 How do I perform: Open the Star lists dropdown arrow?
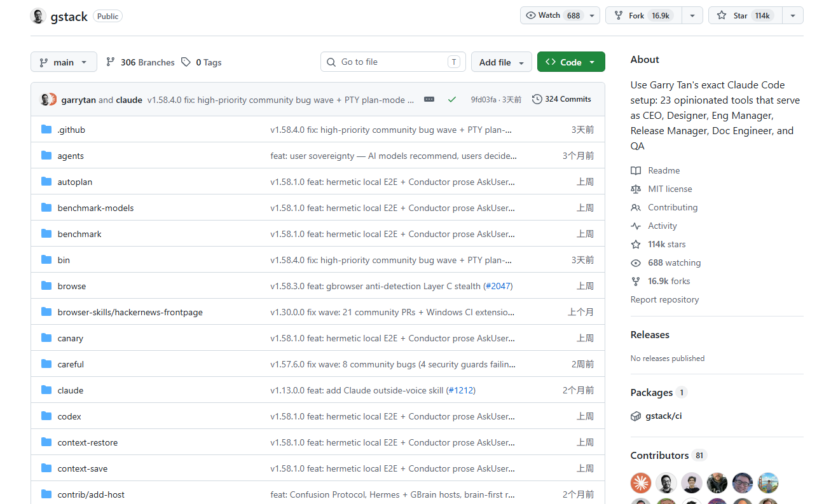[792, 15]
